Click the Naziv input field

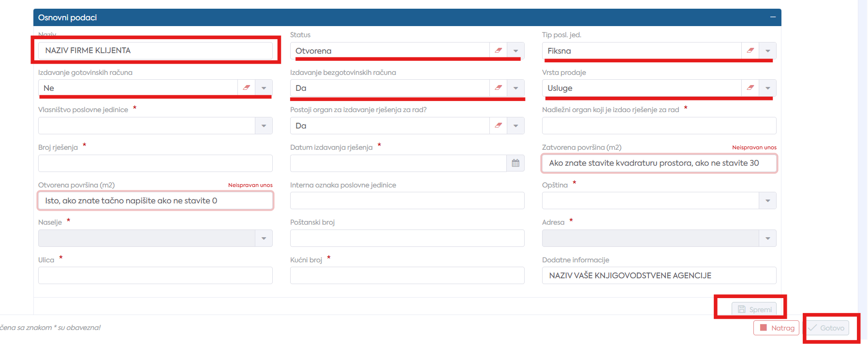coord(155,50)
